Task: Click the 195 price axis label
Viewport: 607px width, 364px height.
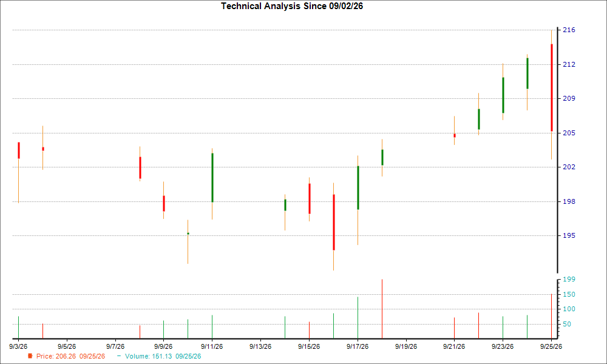Action: click(x=569, y=235)
